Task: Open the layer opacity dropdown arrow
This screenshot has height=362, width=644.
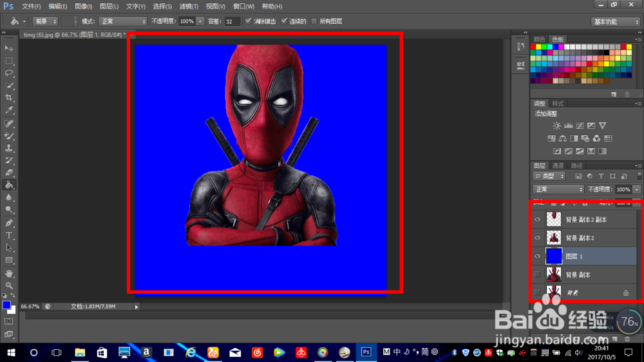Action: (x=637, y=189)
